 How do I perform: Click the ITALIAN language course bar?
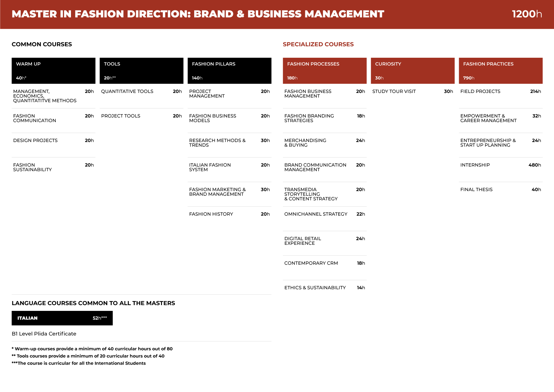(x=62, y=318)
